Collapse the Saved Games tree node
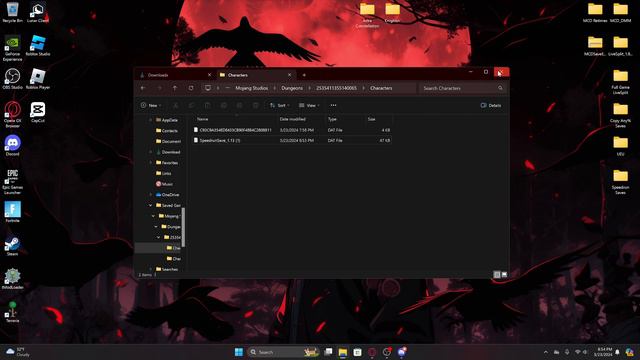The width and height of the screenshot is (640, 360). click(150, 205)
